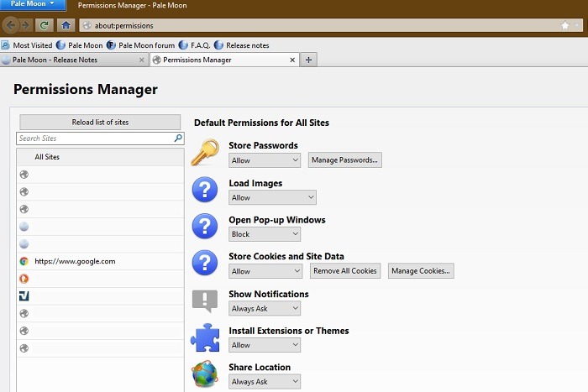588x392 pixels.
Task: Go back with the back arrow
Action: pyautogui.click(x=10, y=25)
